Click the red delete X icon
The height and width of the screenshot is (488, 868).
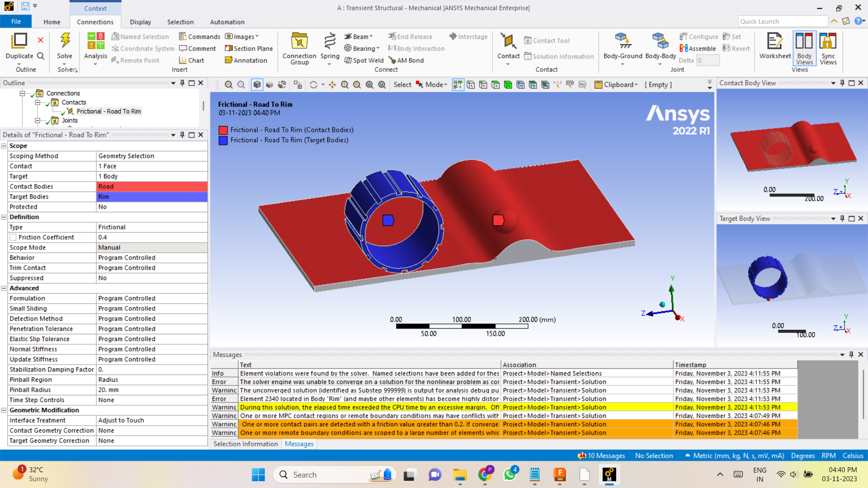[x=41, y=40]
